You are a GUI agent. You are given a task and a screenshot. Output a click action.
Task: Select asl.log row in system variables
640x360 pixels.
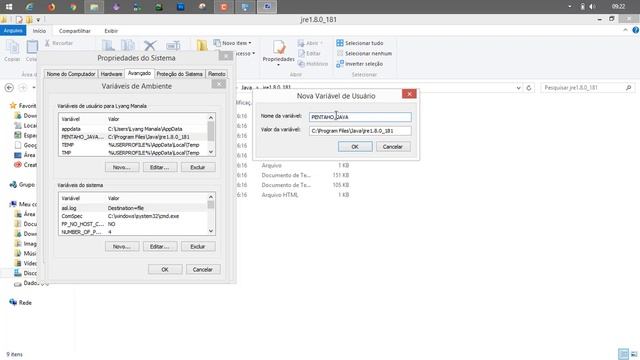tap(133, 208)
